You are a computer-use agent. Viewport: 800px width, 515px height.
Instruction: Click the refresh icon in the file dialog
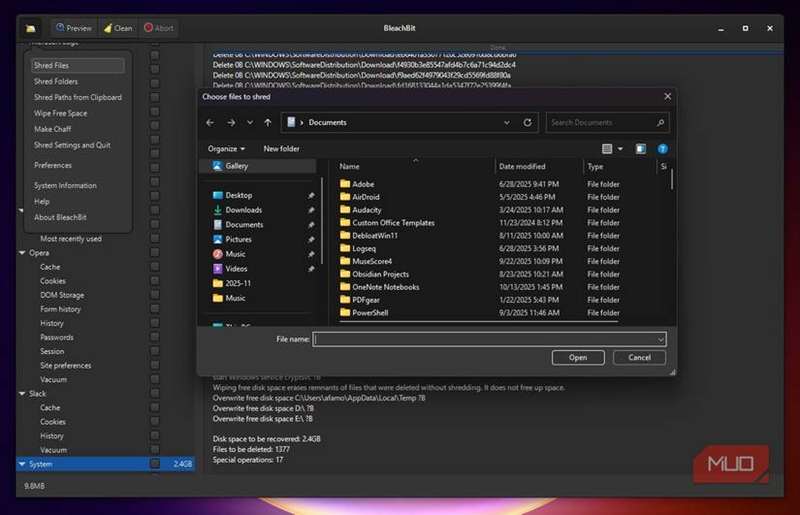point(528,122)
